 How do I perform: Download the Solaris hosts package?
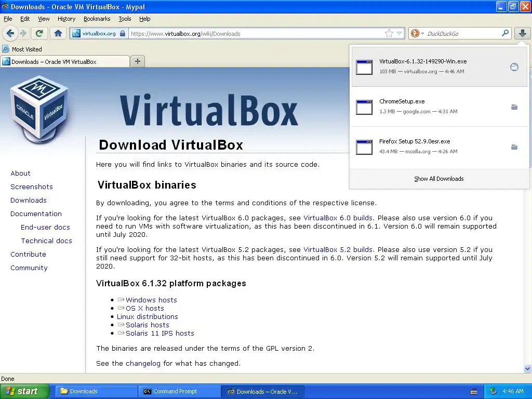pos(147,325)
